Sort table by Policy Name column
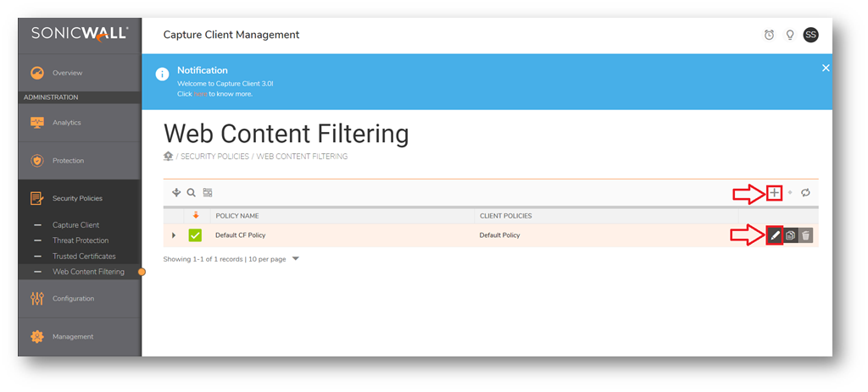This screenshot has width=868, height=392. click(236, 216)
